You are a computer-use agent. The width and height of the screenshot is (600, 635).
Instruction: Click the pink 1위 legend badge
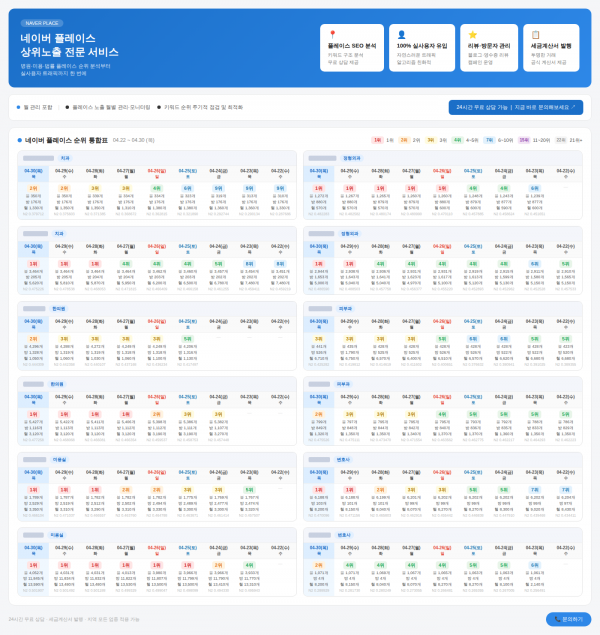coord(376,140)
